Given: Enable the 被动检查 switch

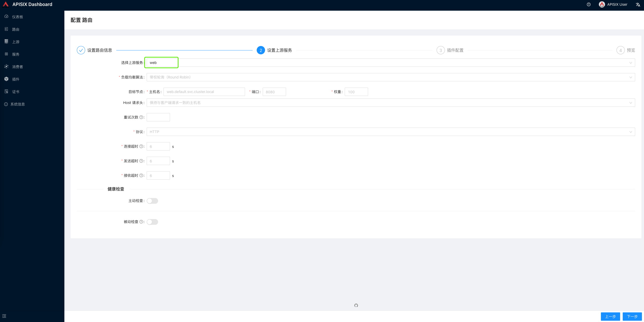Looking at the screenshot, I should [x=152, y=222].
